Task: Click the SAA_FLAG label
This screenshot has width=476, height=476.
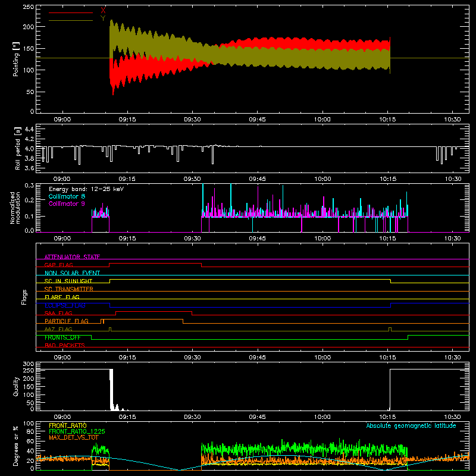Action: pos(58,313)
